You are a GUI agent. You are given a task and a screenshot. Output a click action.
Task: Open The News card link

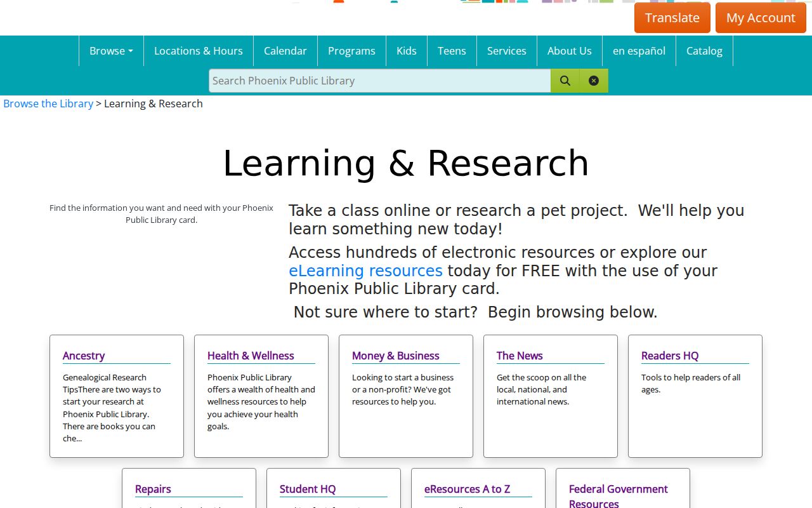[520, 356]
